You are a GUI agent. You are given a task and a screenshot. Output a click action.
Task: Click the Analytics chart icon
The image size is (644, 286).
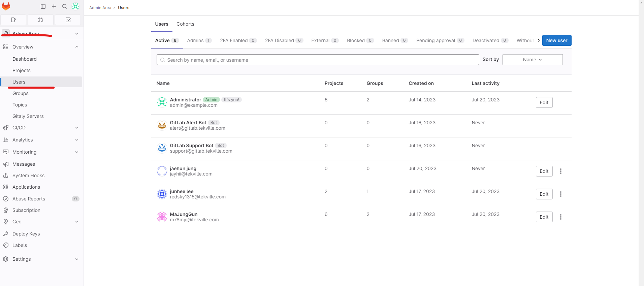[x=6, y=140]
